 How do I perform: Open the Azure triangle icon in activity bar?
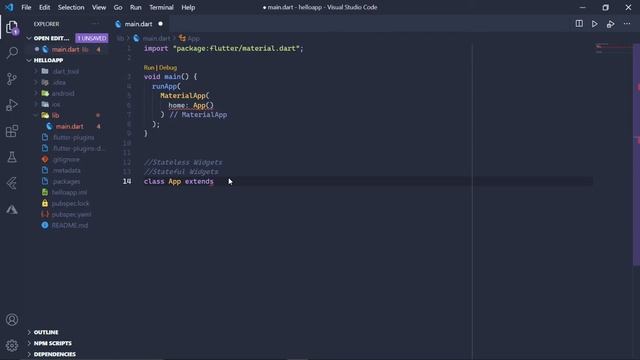12,209
